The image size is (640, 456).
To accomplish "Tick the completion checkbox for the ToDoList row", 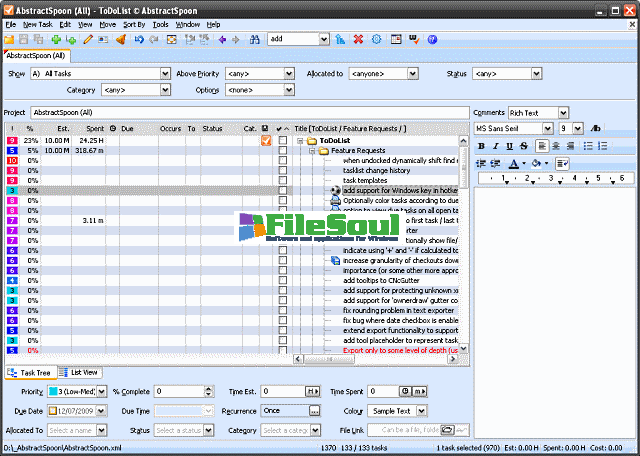I will (282, 140).
